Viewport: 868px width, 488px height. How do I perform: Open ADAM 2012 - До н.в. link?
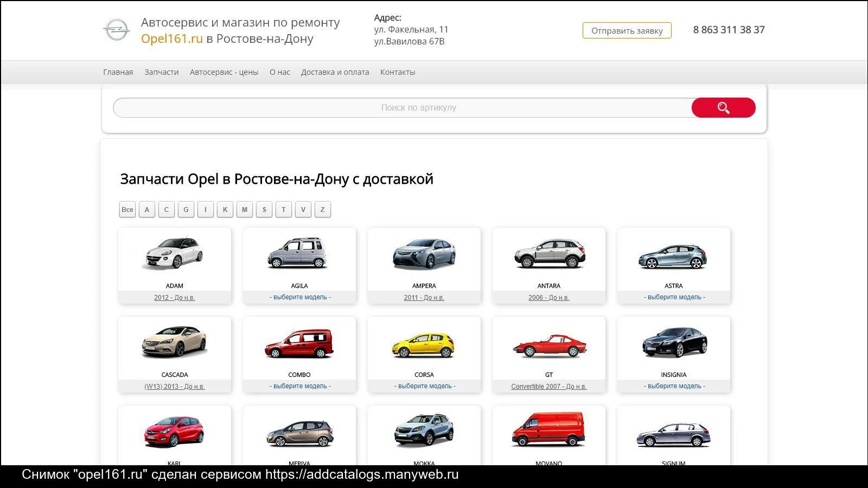click(x=174, y=298)
